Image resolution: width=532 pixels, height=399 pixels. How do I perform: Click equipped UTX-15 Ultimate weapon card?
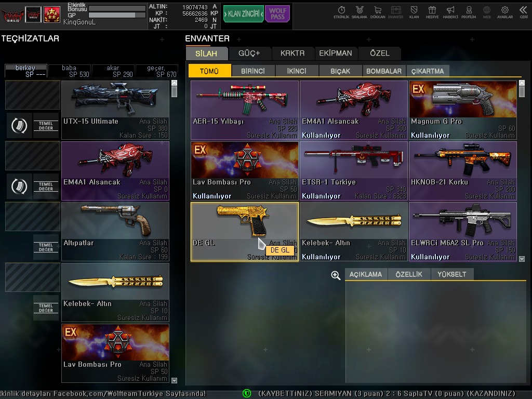coord(115,110)
